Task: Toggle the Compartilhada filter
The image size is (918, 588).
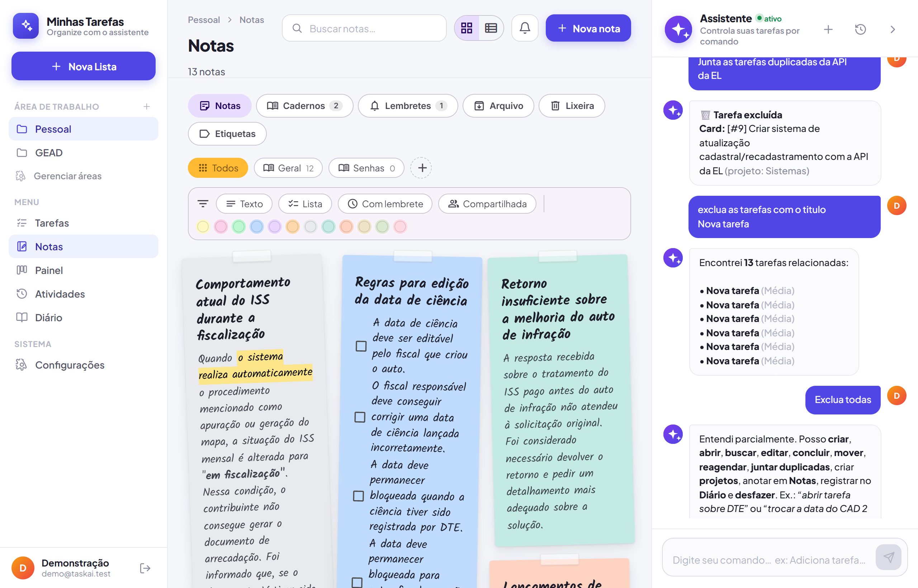Action: 487,204
